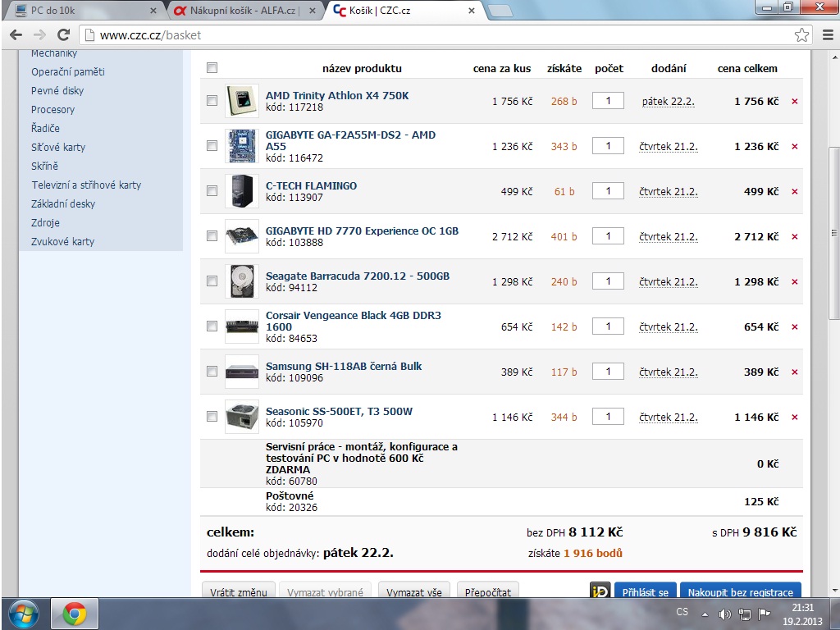840x630 pixels.
Task: Open Corsair Vengeance Black 4GB DDR3 link
Action: pos(354,321)
